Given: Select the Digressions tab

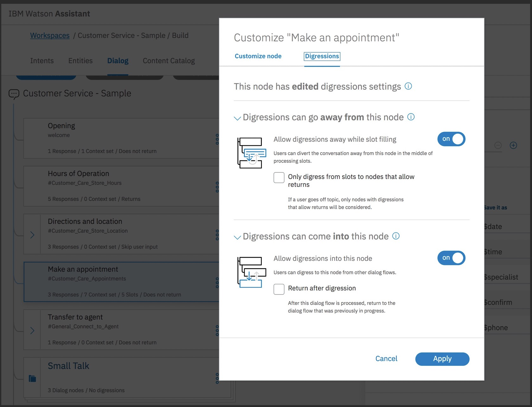Looking at the screenshot, I should (322, 56).
